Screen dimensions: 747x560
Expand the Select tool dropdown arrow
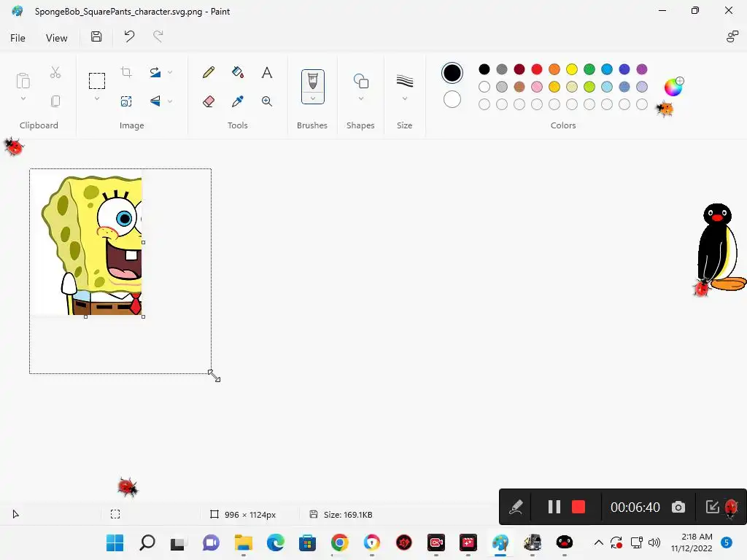coord(97,98)
